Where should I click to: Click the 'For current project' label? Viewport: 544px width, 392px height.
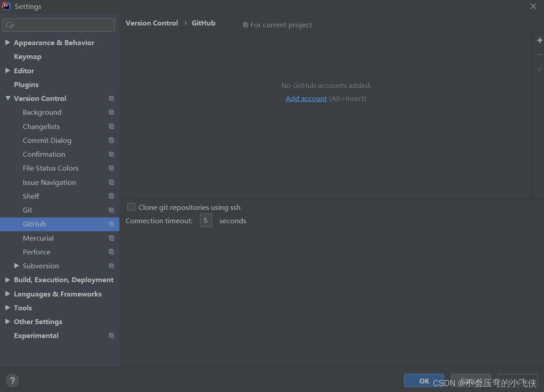281,25
